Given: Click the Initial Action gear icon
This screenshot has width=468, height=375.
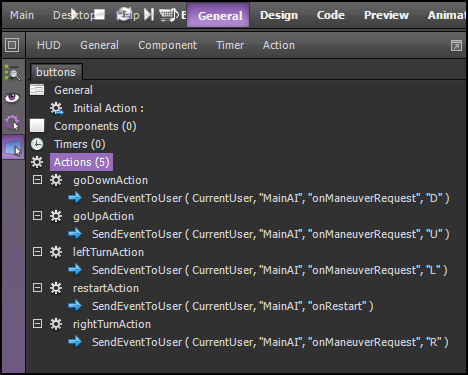Looking at the screenshot, I should click(56, 108).
